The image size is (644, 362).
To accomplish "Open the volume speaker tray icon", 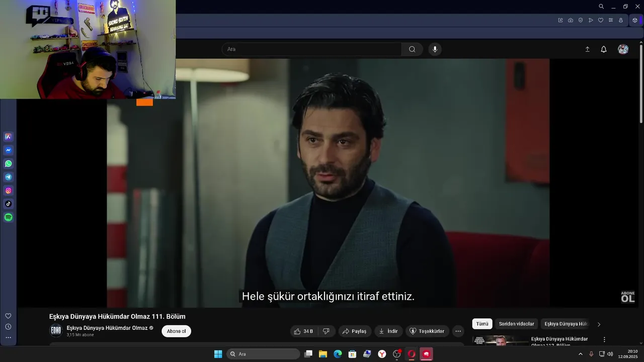I will [x=610, y=354].
